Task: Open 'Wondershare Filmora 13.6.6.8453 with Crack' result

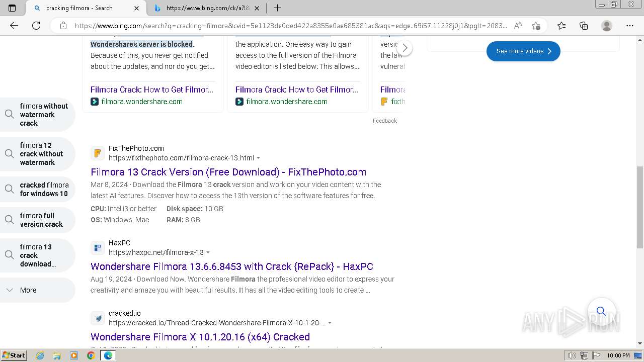Action: point(232,266)
